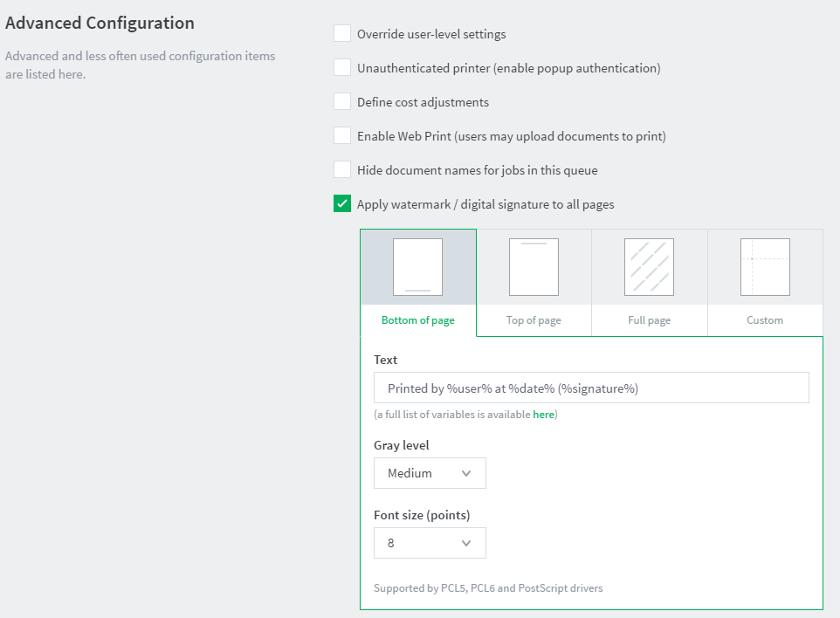
Task: Switch to the Top of page tab label
Action: click(x=534, y=320)
